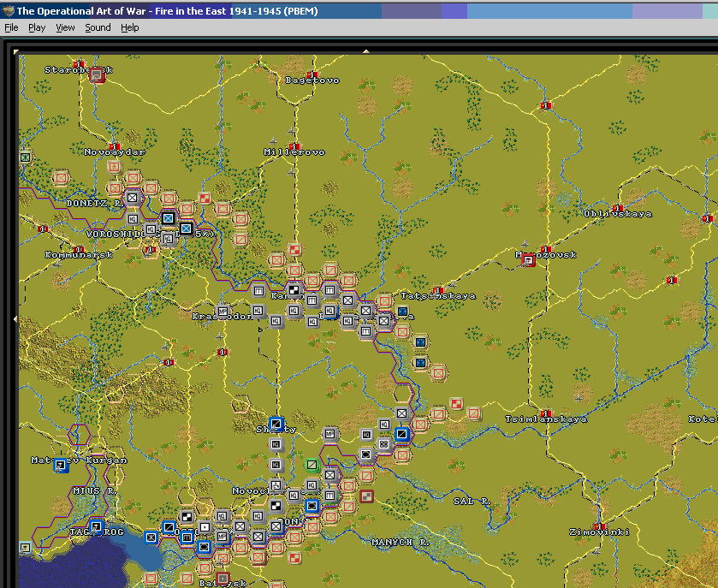Open the File menu
The image size is (718, 588).
coord(11,27)
